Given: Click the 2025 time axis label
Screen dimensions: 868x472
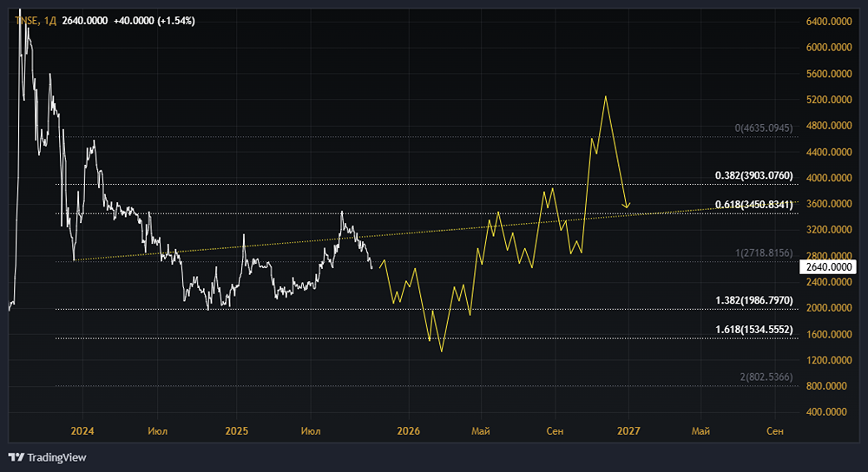Looking at the screenshot, I should pyautogui.click(x=236, y=431).
